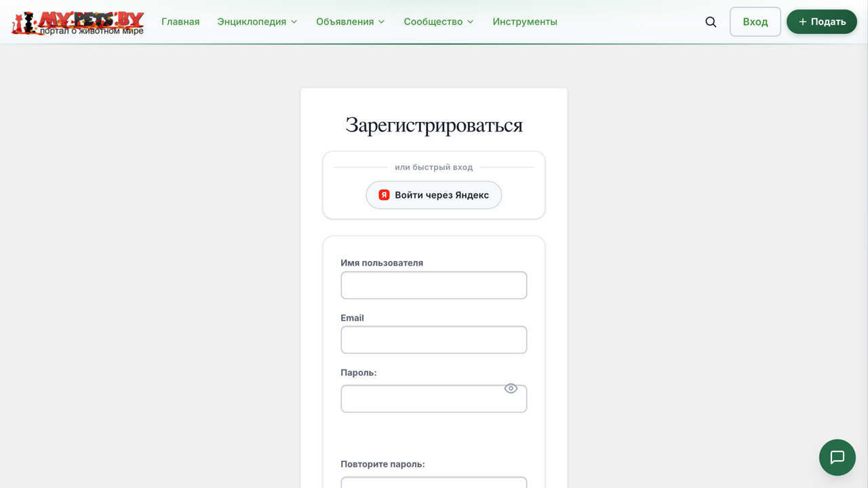The image size is (868, 488).
Task: Sign in via Войти через Яндекс
Action: [434, 195]
